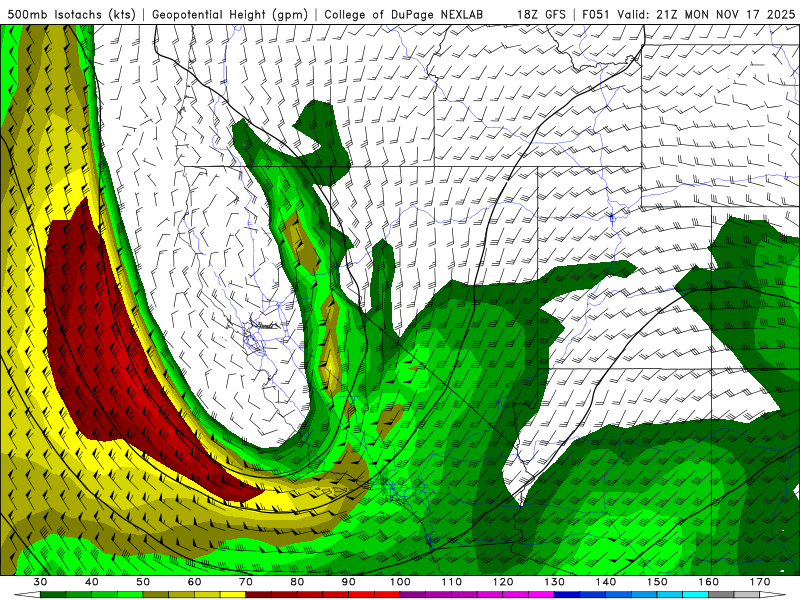Click the legend value 50
This screenshot has height=600, width=800.
[x=143, y=582]
